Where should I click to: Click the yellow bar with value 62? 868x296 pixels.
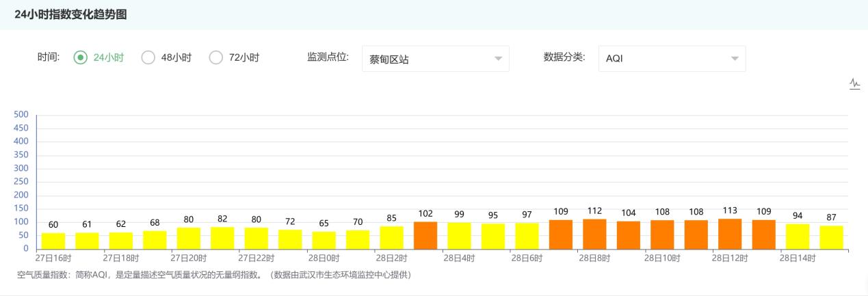point(121,241)
